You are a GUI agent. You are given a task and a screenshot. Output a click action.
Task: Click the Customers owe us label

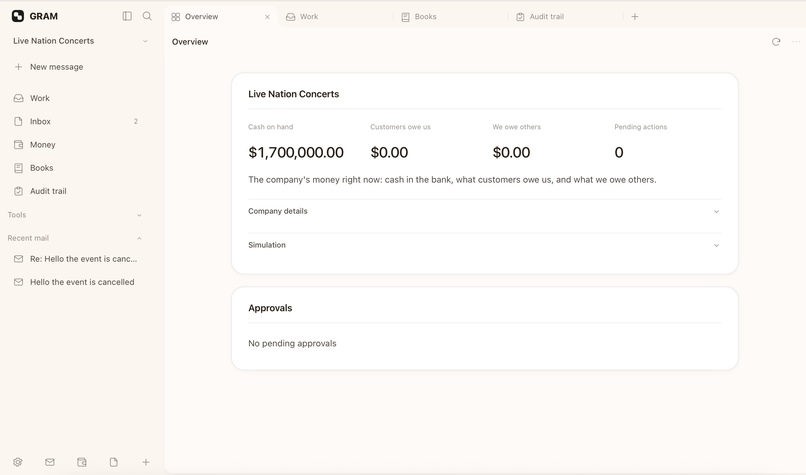(400, 127)
